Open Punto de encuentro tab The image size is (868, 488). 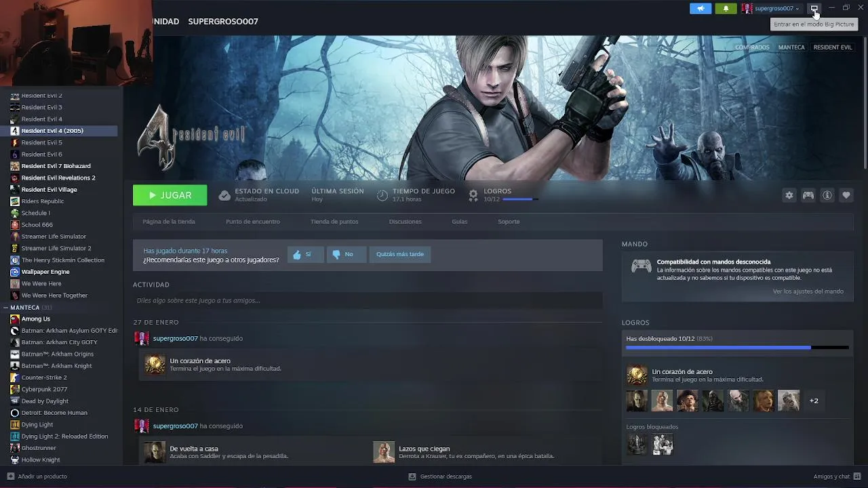point(253,222)
